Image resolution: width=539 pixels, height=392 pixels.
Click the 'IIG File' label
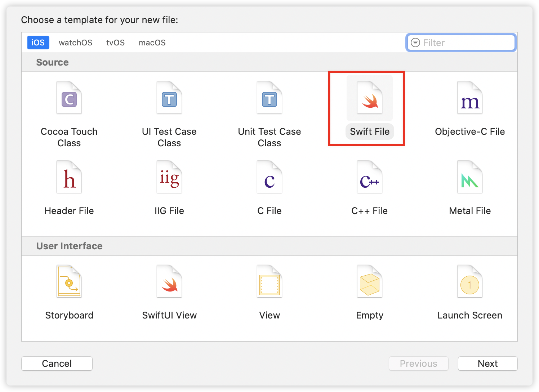[169, 211]
